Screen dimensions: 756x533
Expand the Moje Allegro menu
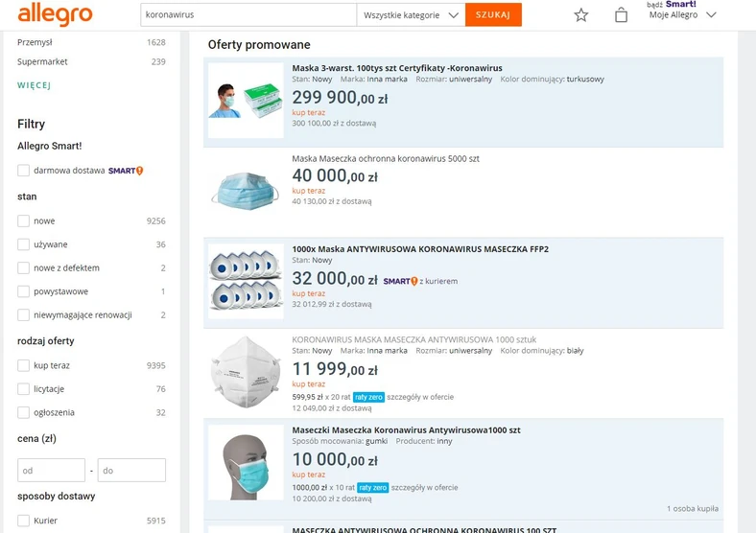coord(682,15)
